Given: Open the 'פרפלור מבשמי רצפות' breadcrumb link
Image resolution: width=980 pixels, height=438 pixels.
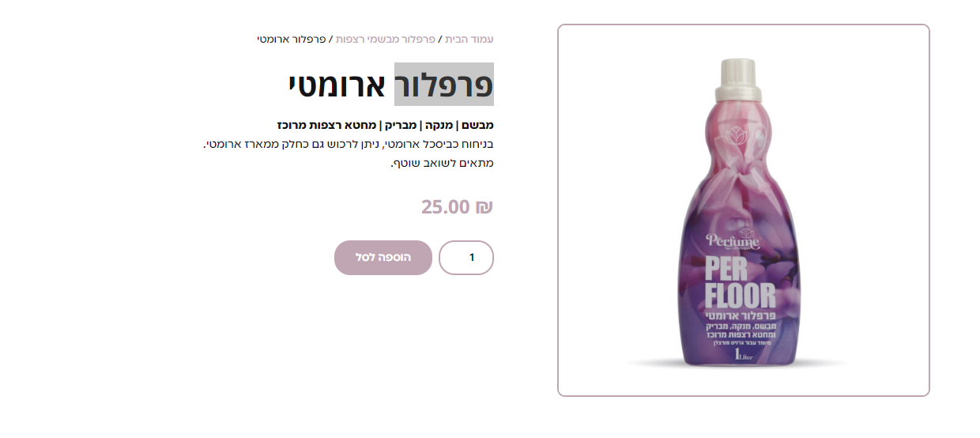Looking at the screenshot, I should point(386,39).
